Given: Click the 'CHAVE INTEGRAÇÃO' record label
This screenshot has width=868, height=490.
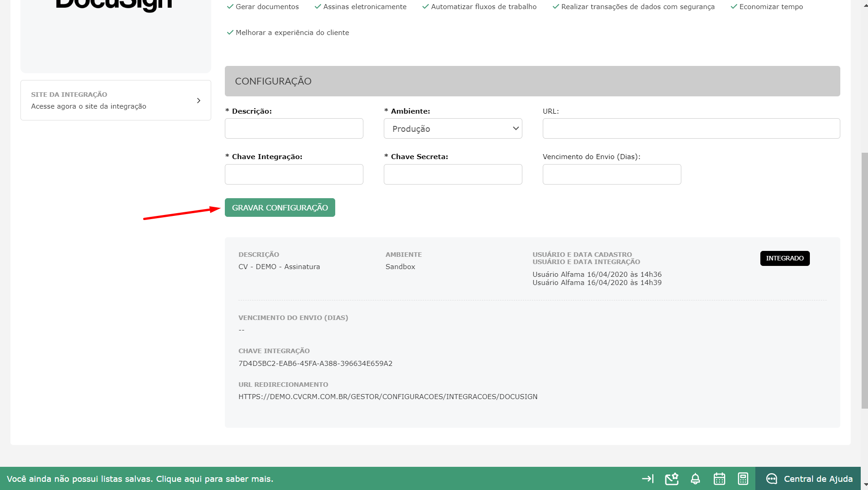Looking at the screenshot, I should [274, 351].
